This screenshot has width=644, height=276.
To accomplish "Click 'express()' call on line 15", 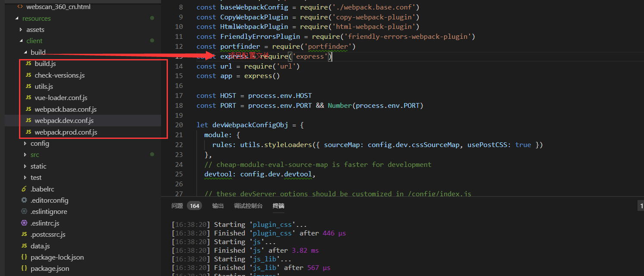I will click(262, 76).
